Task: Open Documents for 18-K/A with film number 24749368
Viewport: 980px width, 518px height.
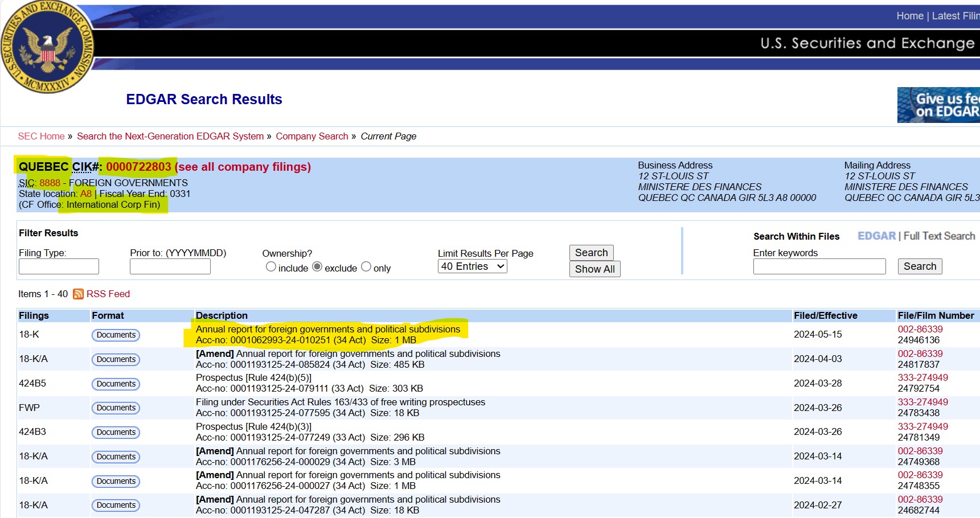Action: (x=116, y=457)
